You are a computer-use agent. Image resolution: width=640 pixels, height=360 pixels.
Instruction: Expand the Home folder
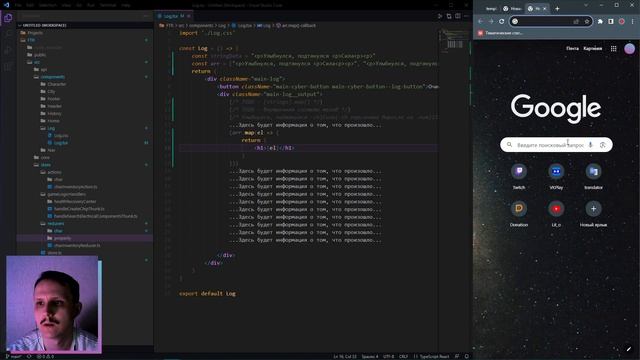53,121
